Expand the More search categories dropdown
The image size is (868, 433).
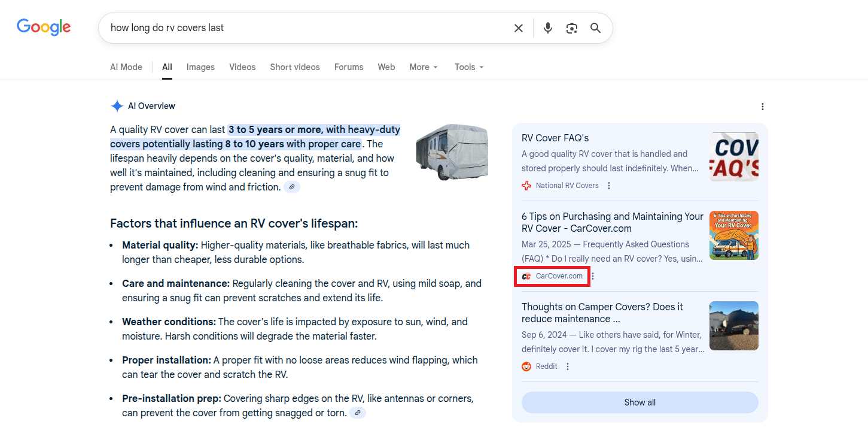(x=423, y=66)
